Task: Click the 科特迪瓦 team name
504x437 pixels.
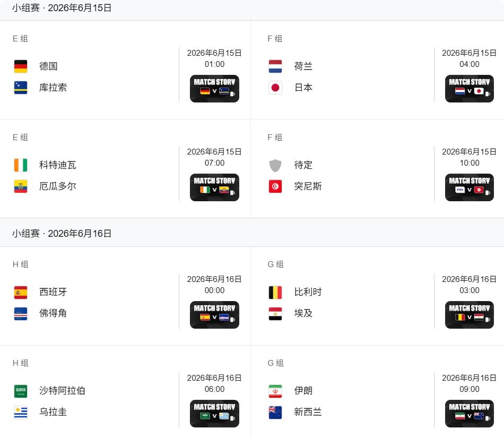Action: 58,165
